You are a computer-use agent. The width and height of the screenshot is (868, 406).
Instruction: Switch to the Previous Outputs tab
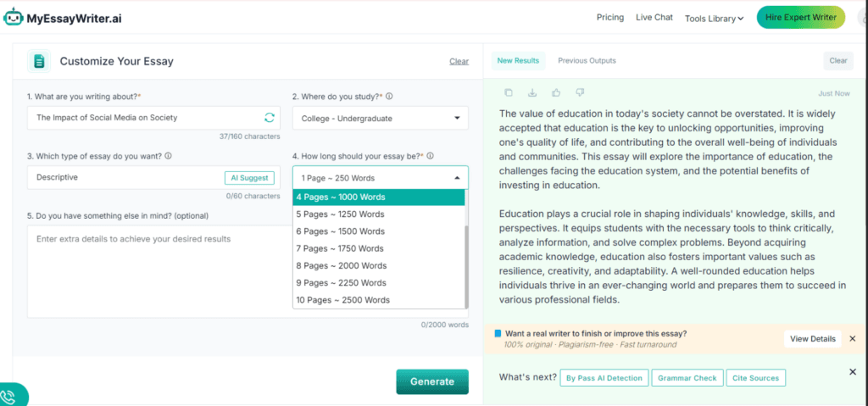click(x=587, y=61)
